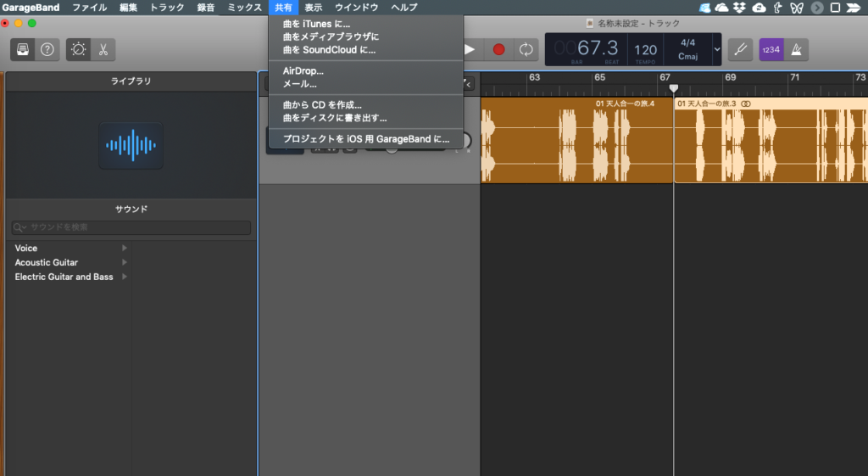This screenshot has height=476, width=868.
Task: Toggle the metronome click button
Action: (797, 50)
